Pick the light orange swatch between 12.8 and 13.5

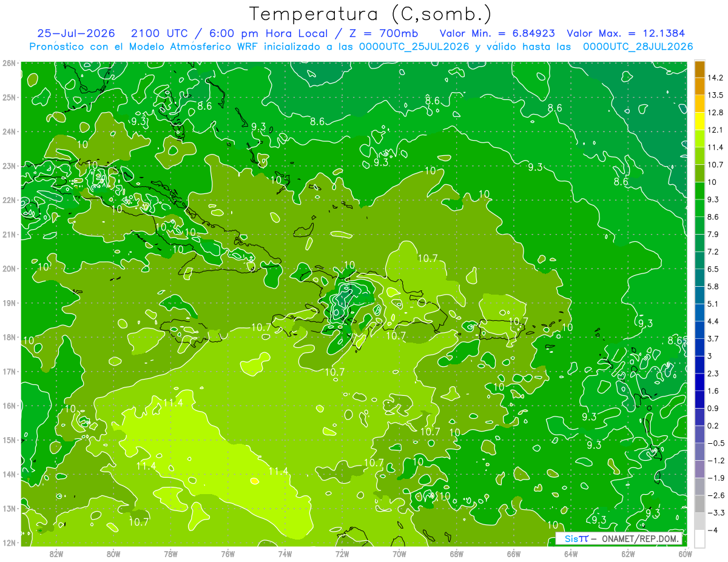699,104
